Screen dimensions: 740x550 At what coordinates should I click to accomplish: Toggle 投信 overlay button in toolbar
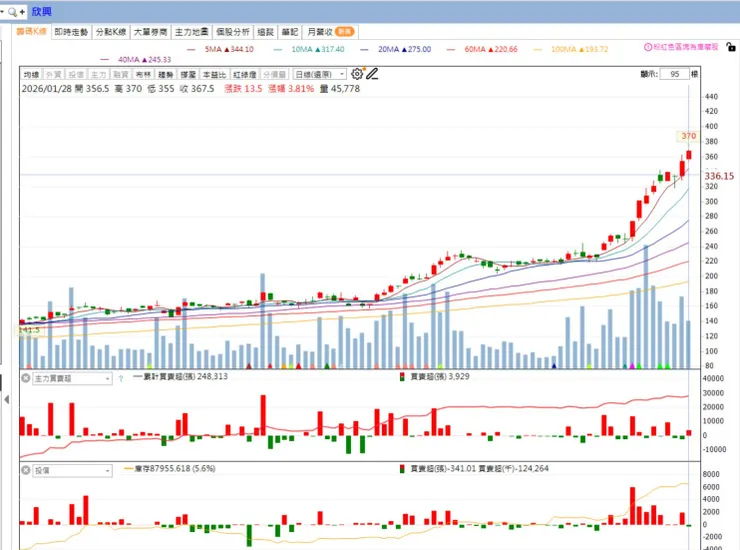76,75
